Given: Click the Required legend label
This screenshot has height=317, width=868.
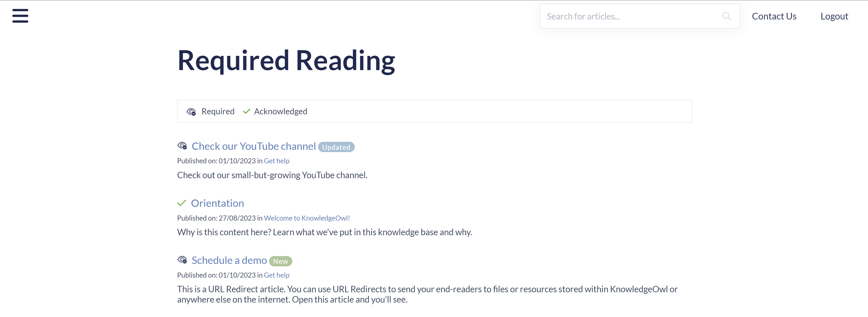Looking at the screenshot, I should point(218,111).
